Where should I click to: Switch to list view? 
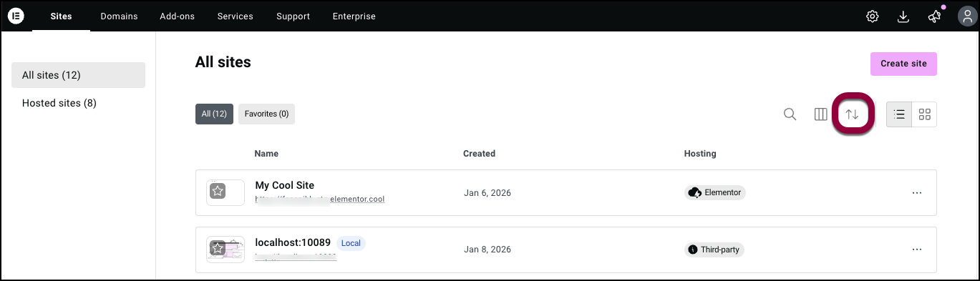tap(899, 114)
